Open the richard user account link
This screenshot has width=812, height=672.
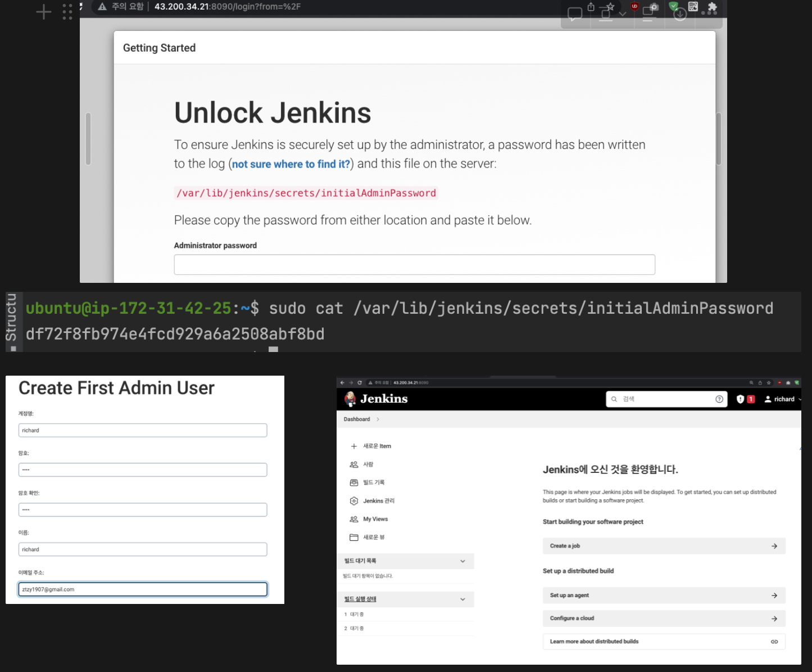click(779, 399)
